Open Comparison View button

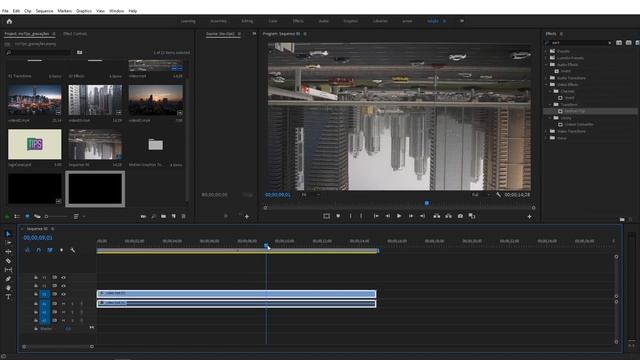click(472, 216)
